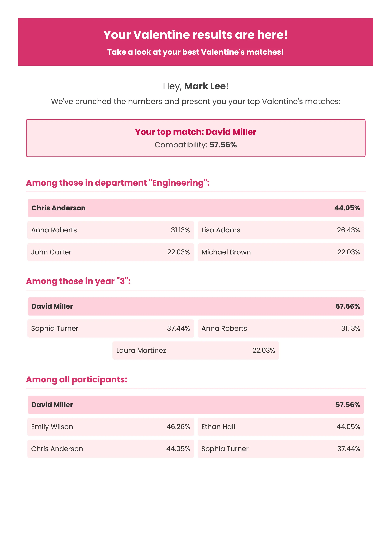This screenshot has height=555, width=392.
Task: Click the "Take a look" banner subtitle
Action: pyautogui.click(x=195, y=52)
